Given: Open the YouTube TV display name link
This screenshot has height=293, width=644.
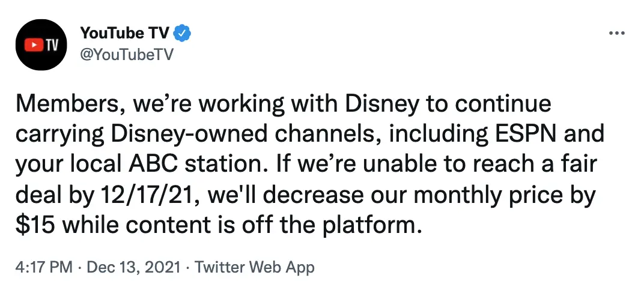Looking at the screenshot, I should click(x=125, y=33).
